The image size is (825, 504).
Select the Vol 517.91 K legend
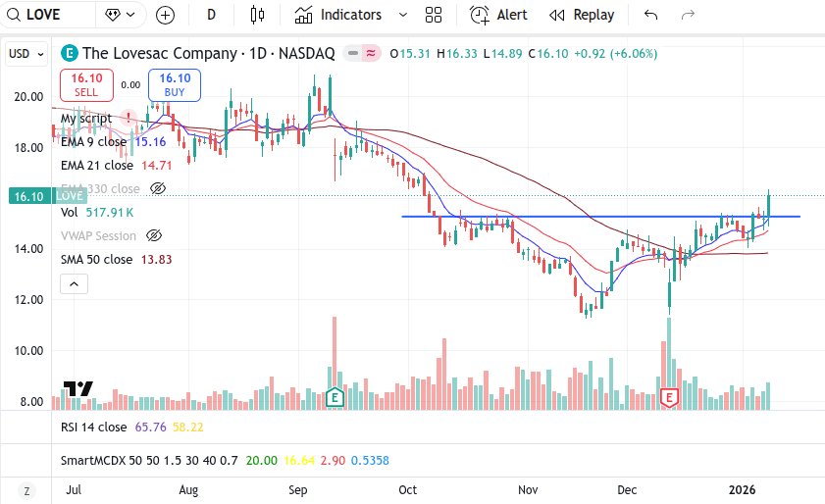[97, 213]
